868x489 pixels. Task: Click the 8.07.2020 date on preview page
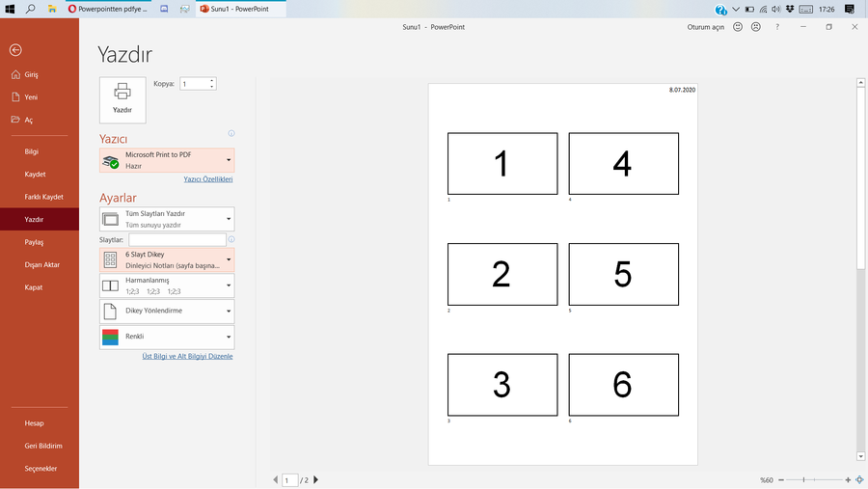point(682,90)
